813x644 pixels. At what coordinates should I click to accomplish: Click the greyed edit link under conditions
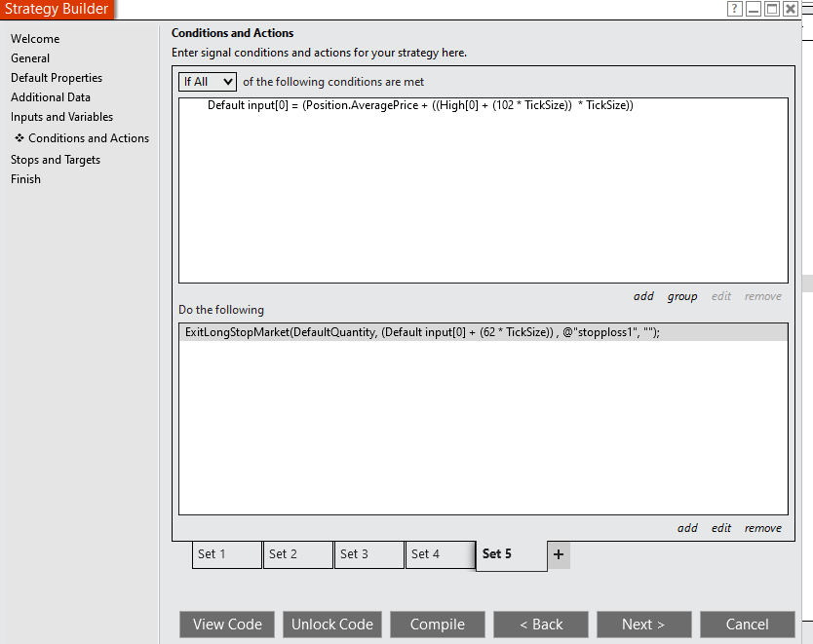[x=720, y=296]
